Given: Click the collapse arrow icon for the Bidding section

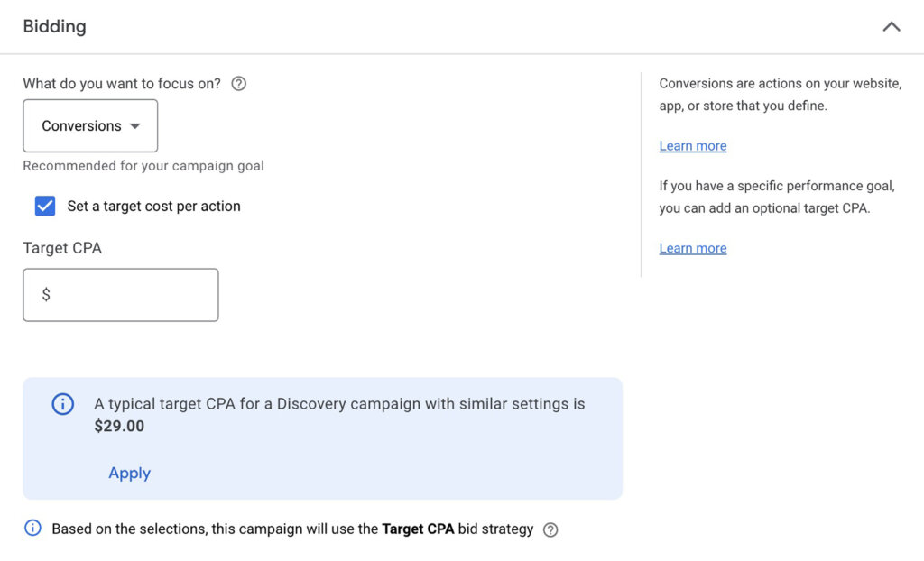Looking at the screenshot, I should [x=892, y=26].
